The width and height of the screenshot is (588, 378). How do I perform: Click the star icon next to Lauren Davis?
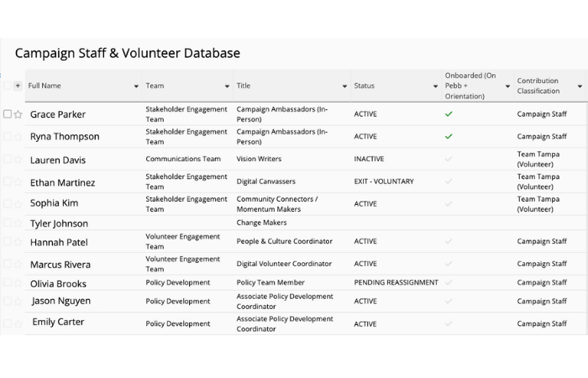click(x=18, y=160)
